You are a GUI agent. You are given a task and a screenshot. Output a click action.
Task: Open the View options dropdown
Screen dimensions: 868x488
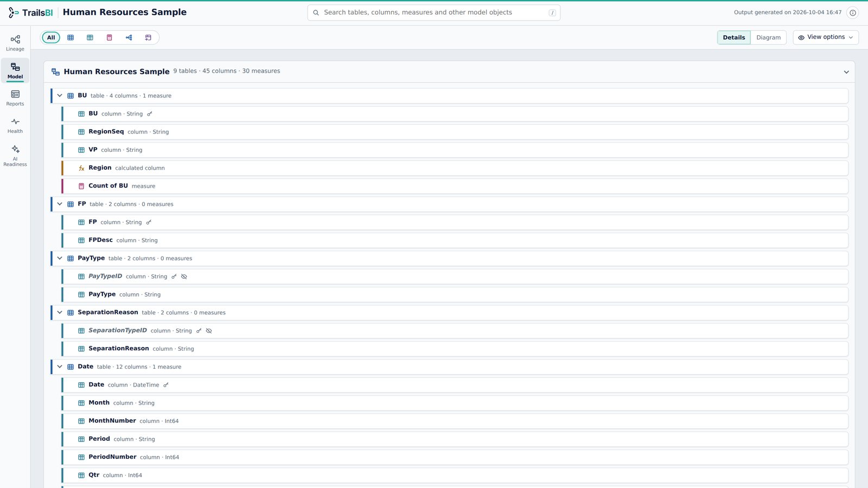pyautogui.click(x=826, y=37)
